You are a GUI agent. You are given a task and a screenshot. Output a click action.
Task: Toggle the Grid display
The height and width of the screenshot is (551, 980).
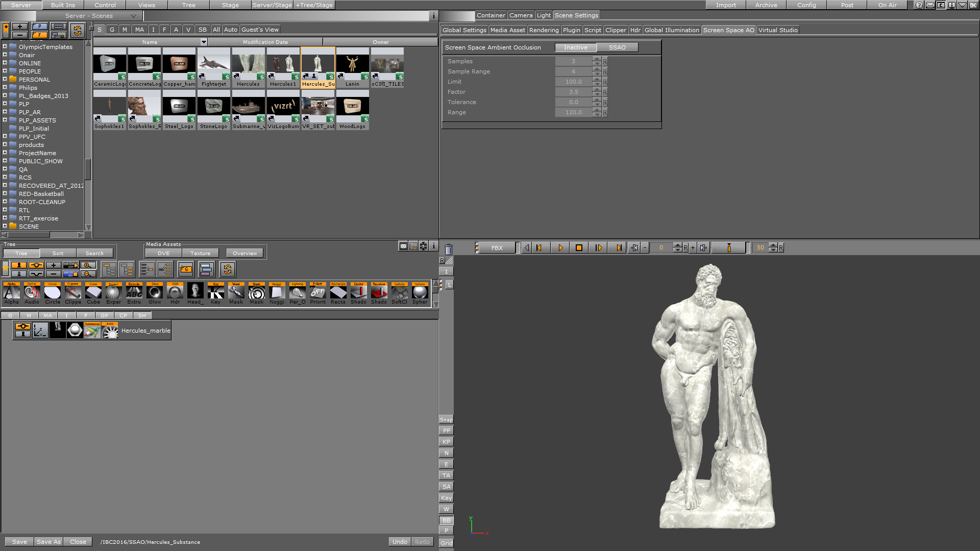click(x=446, y=543)
